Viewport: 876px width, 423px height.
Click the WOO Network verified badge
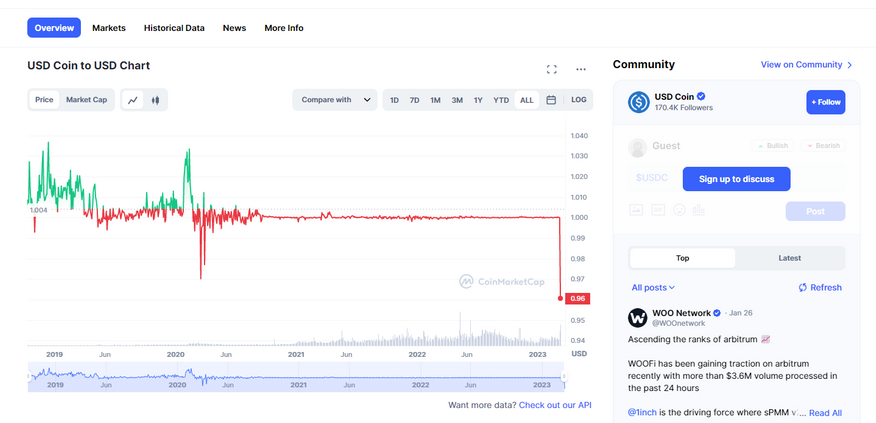[717, 313]
